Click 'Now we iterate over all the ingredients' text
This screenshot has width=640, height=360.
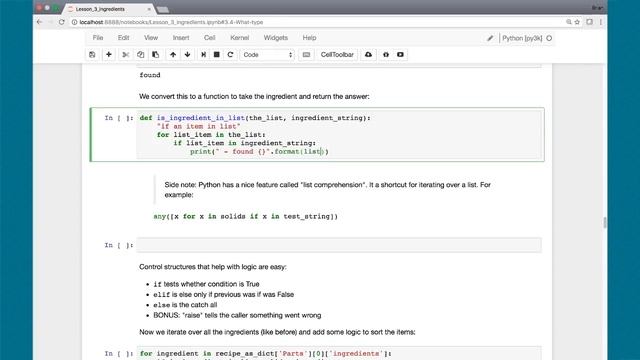277,332
